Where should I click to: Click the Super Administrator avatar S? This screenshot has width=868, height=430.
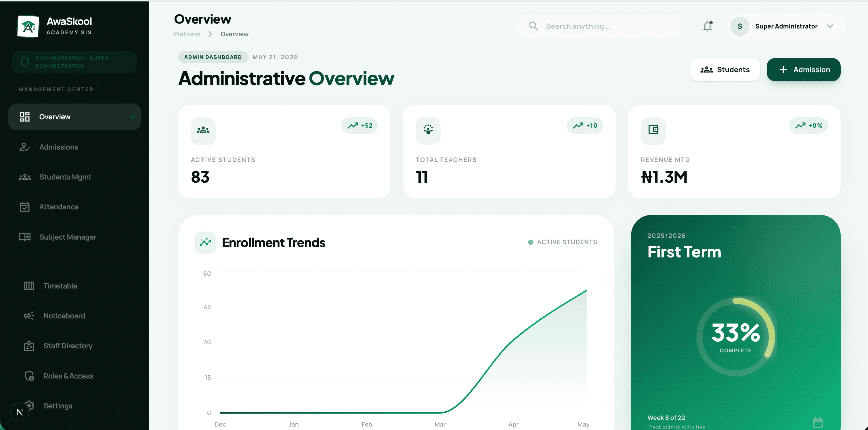[x=740, y=26]
